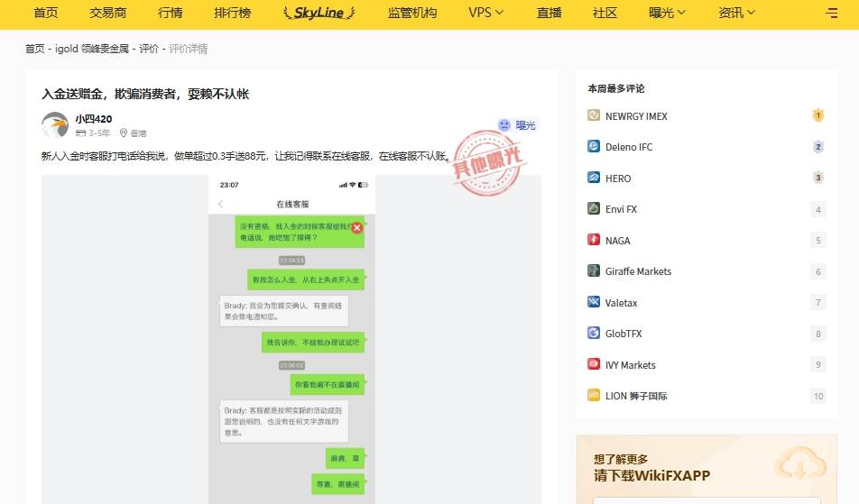This screenshot has height=504, width=859.
Task: Click the rank 3 bronze badge icon
Action: pos(817,178)
